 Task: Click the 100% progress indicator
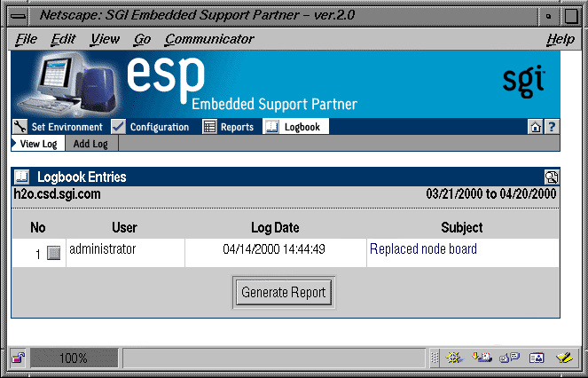[x=74, y=358]
